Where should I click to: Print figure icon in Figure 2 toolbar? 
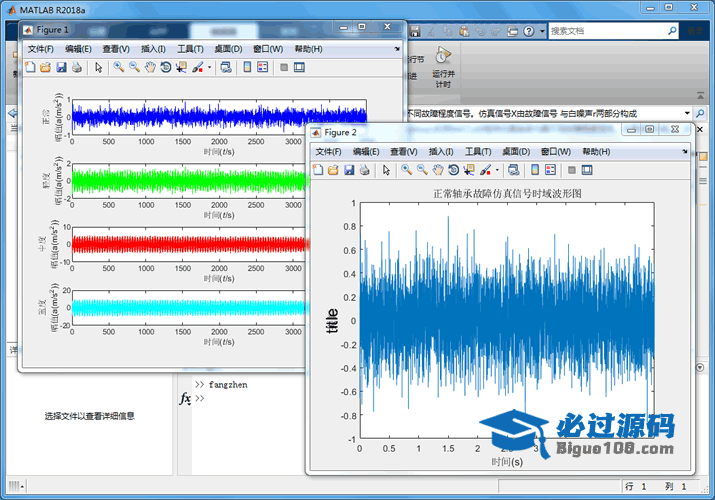(x=364, y=170)
